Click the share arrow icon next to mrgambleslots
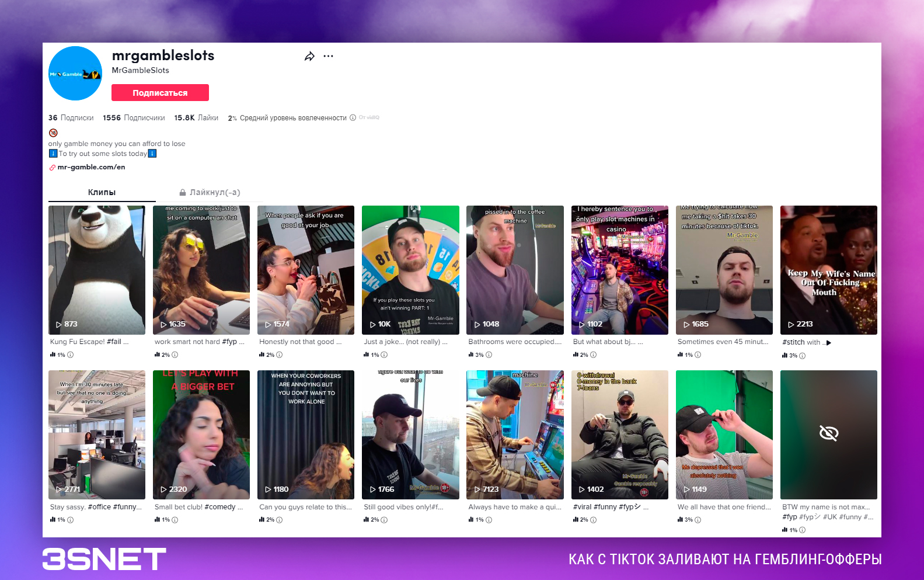Viewport: 924px width, 580px height. (x=309, y=56)
